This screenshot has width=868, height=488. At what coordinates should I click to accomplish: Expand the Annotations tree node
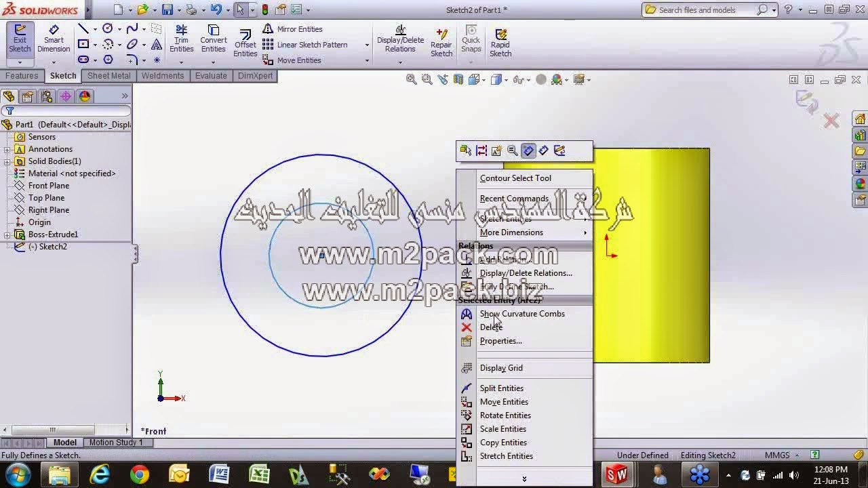(x=7, y=149)
